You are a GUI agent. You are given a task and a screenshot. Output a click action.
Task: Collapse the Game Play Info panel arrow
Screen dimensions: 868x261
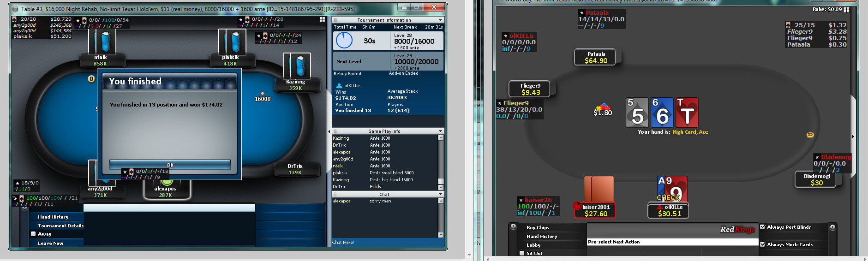[x=440, y=131]
